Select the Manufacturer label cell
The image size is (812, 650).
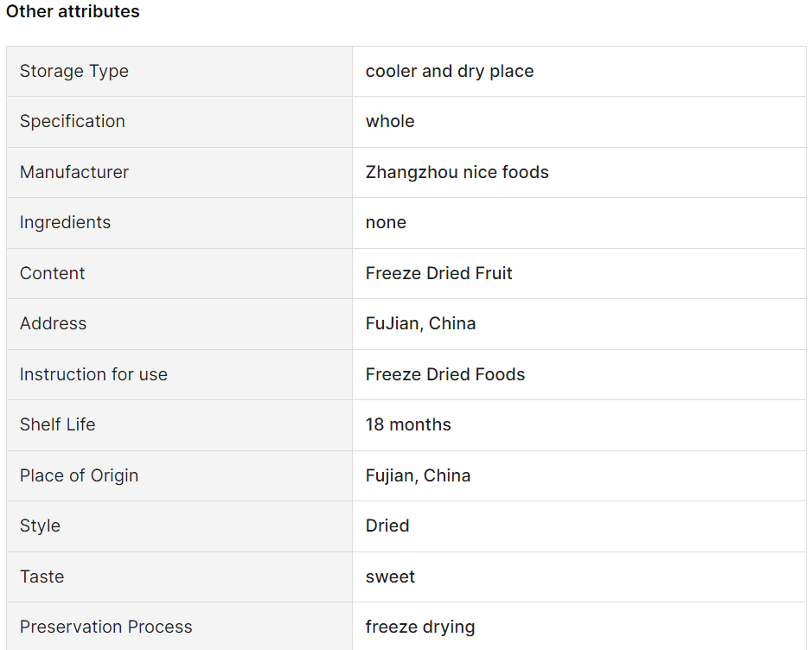[x=179, y=172]
